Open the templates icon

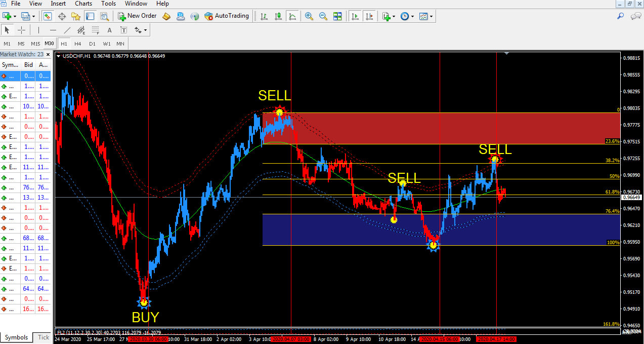click(x=423, y=16)
